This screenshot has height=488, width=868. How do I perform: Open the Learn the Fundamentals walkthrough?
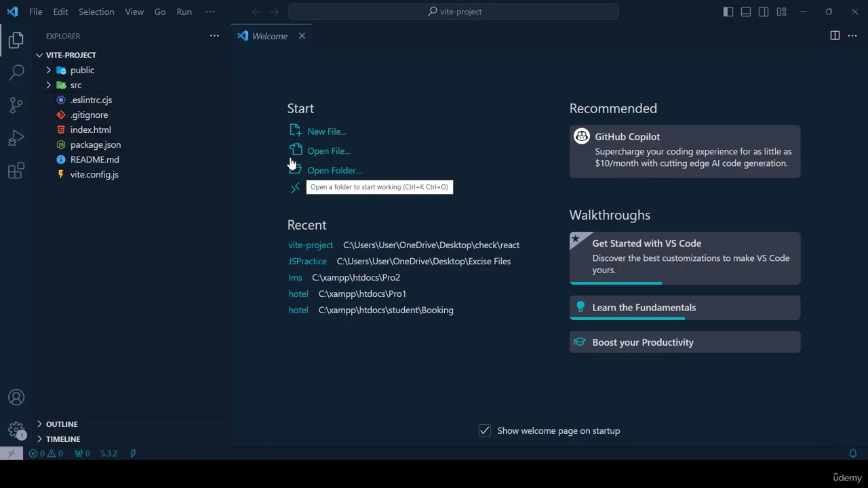pyautogui.click(x=685, y=308)
